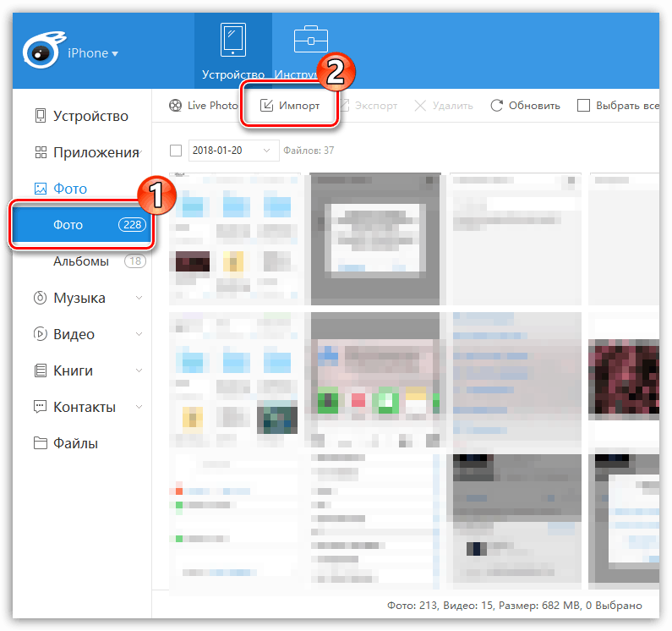Click the Импорт button
The height and width of the screenshot is (631, 672).
pyautogui.click(x=290, y=106)
